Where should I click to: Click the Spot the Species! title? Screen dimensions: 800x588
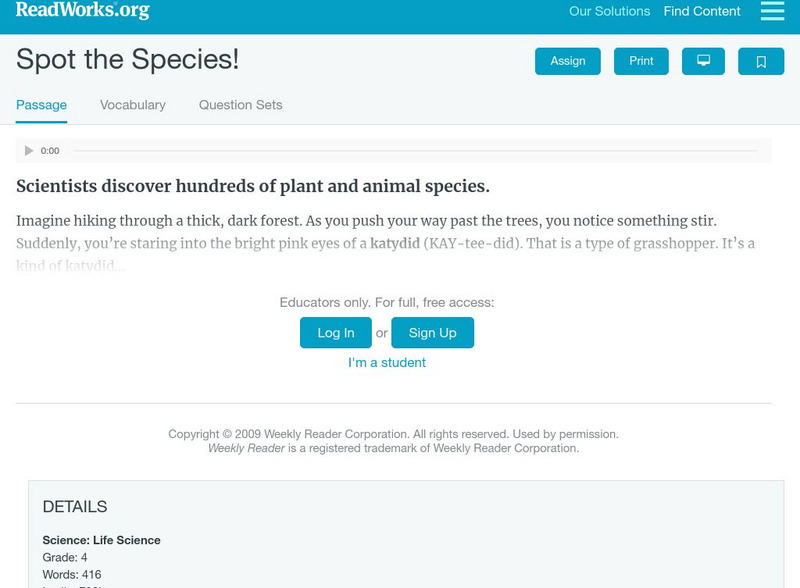click(x=128, y=60)
